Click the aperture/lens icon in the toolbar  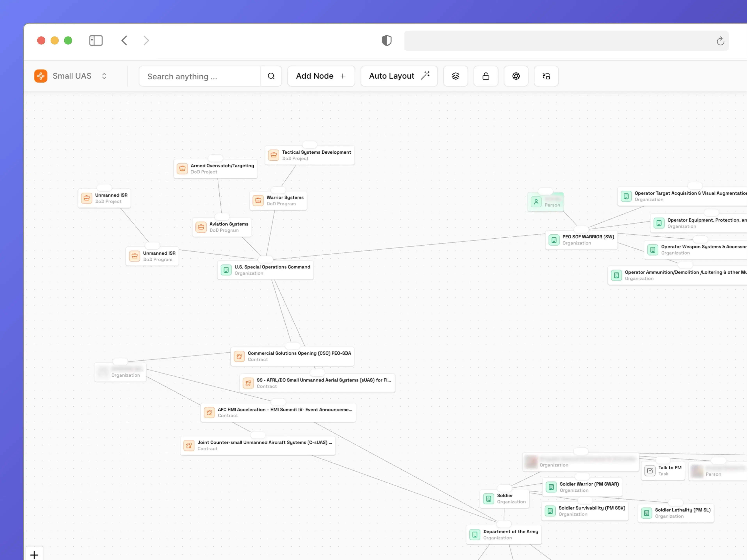[x=516, y=76]
